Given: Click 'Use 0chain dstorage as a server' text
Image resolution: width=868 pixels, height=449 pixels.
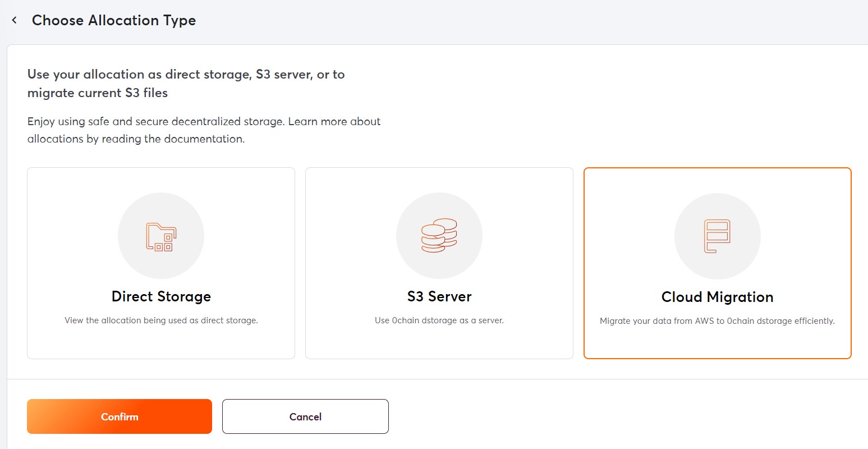Looking at the screenshot, I should pyautogui.click(x=439, y=320).
